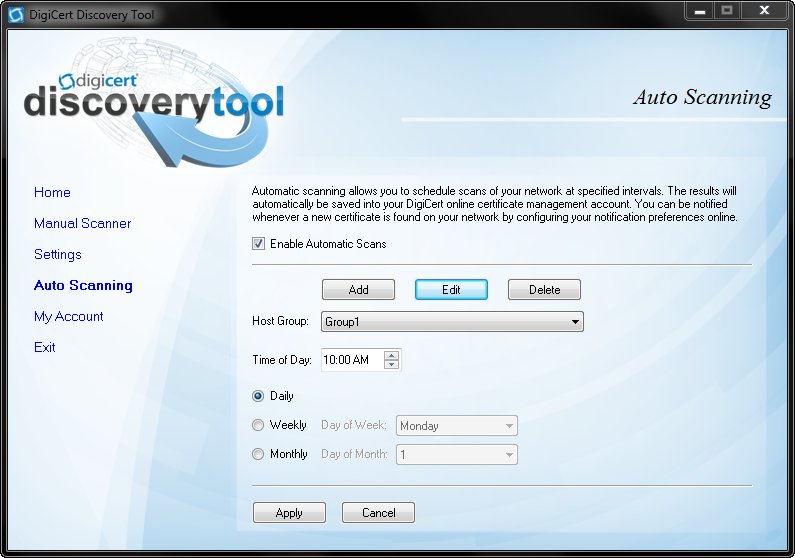Select the Weekly radio button
This screenshot has width=795, height=558.
(258, 425)
